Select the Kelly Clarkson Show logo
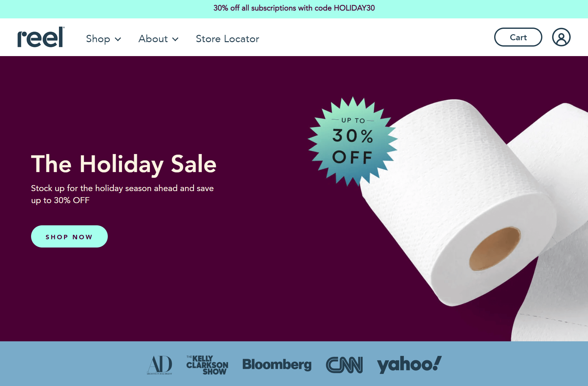Viewport: 588px width, 386px height. 206,365
